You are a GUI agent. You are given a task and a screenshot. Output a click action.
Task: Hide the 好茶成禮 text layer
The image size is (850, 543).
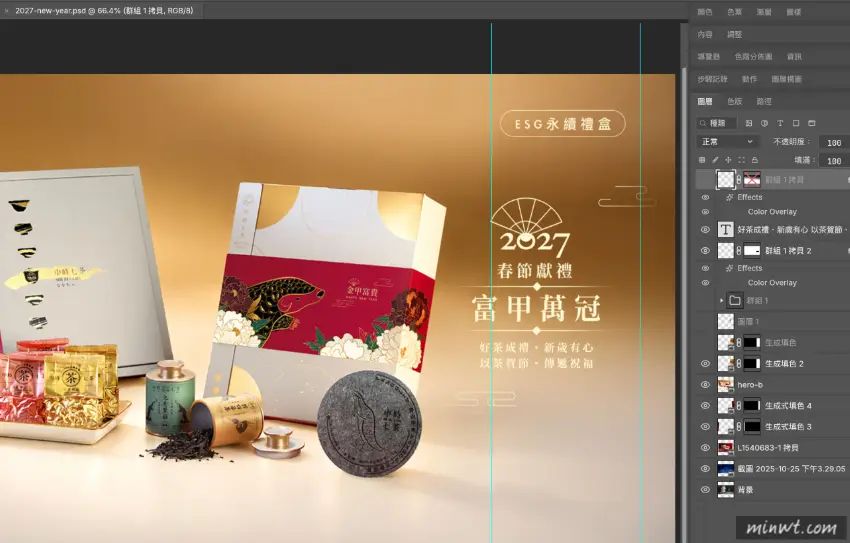click(x=705, y=230)
